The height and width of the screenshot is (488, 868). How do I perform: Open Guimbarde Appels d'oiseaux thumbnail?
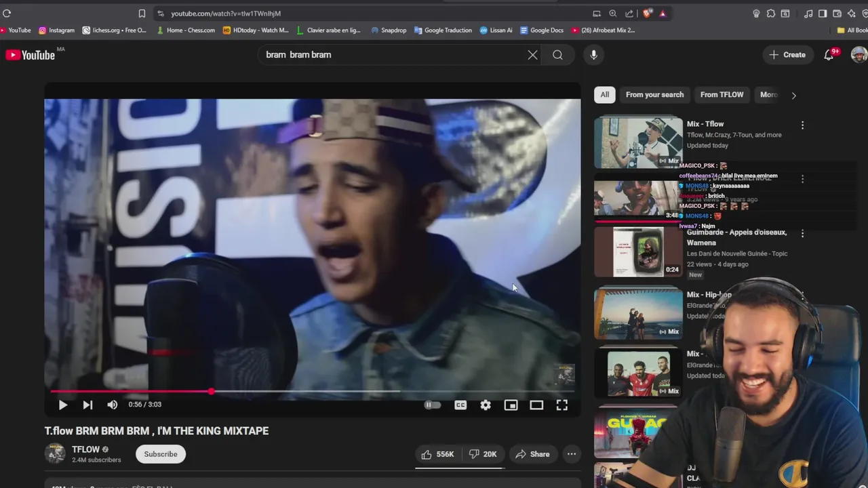coord(638,252)
